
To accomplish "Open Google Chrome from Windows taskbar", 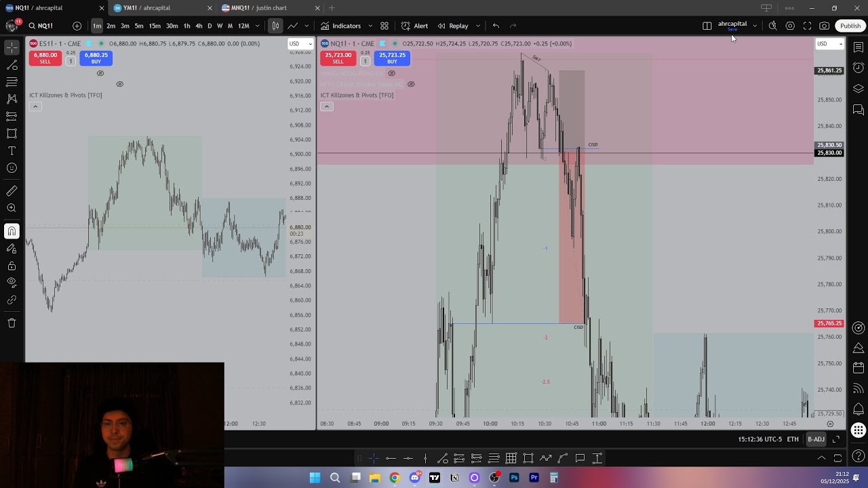I will (395, 478).
